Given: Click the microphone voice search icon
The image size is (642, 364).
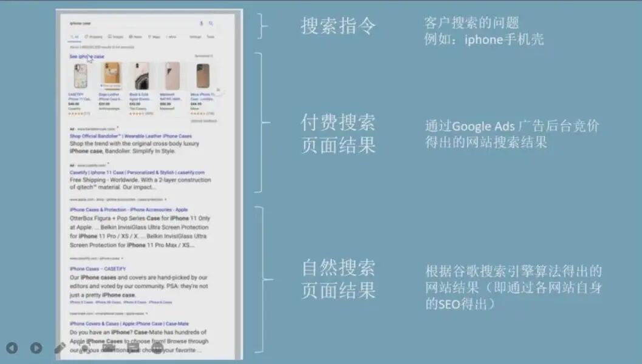Looking at the screenshot, I should [x=201, y=23].
